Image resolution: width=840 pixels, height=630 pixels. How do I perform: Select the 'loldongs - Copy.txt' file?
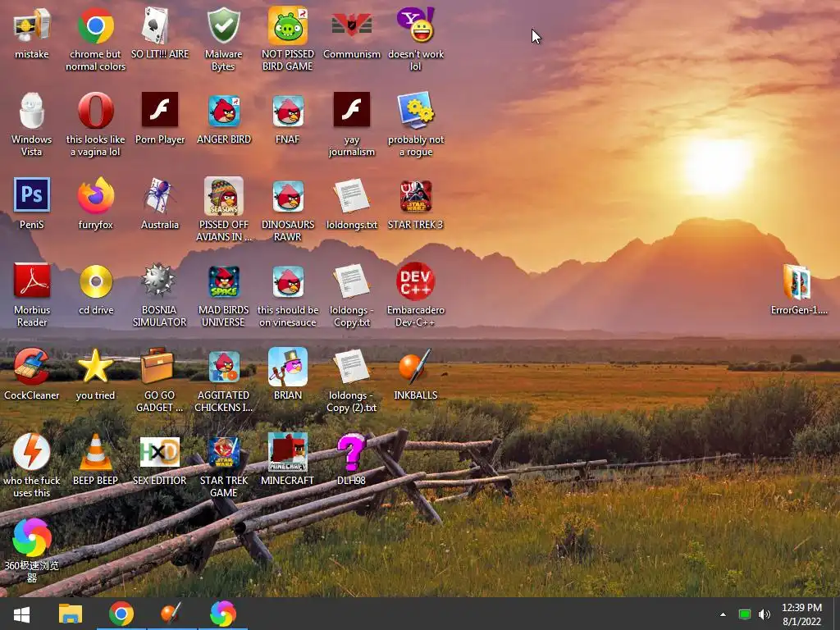[x=351, y=281]
